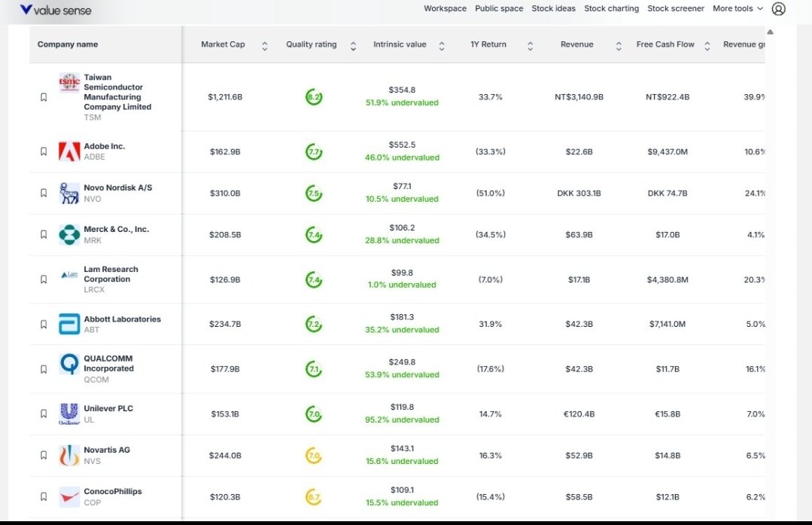Bookmark the Novo Nordisk A/S row
Screen dimensions: 812x525
(44, 193)
